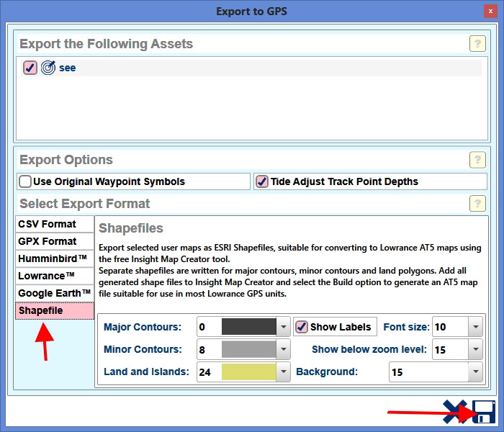Uncheck the 'see' asset checkbox
Screen dimensions: 504x432
coord(30,68)
